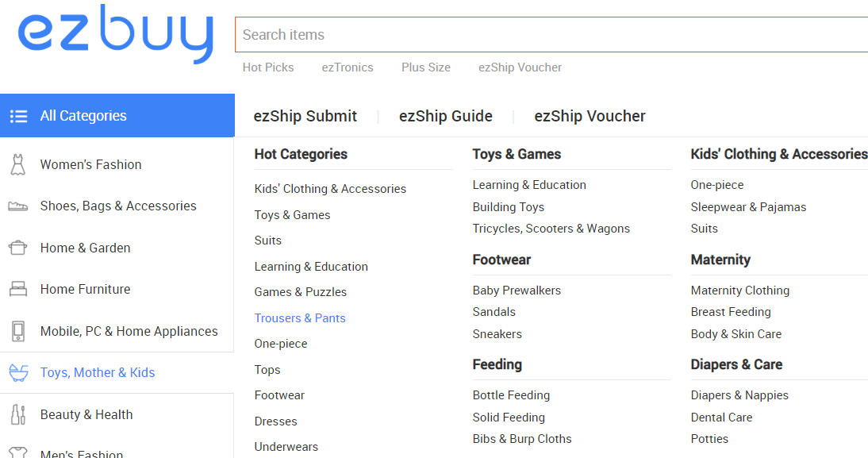Click the Beauty & Health bottle icon
Viewport: 868px width, 458px height.
pos(17,414)
